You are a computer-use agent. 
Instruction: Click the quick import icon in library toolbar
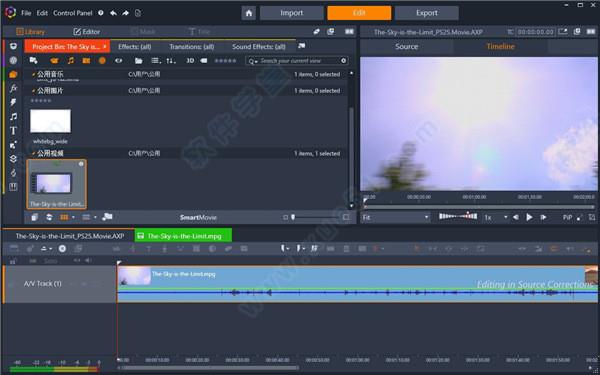(34, 60)
